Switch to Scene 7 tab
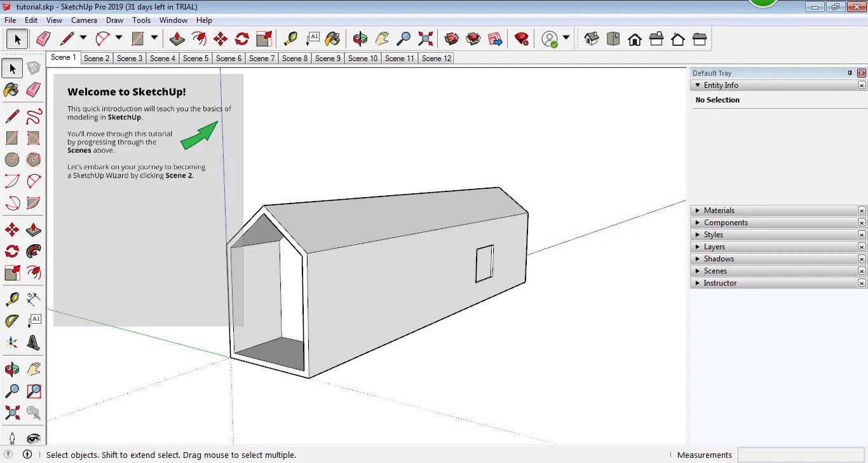Image resolution: width=868 pixels, height=463 pixels. click(262, 59)
